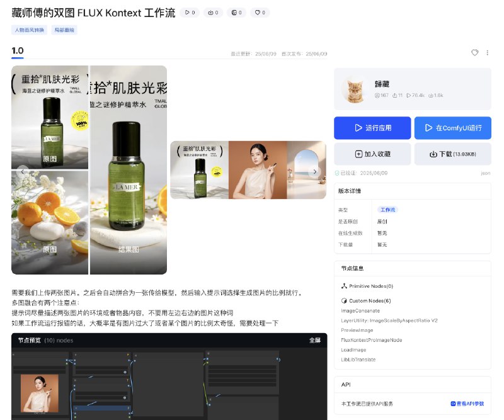Click the PreviewImage node name

point(357,331)
